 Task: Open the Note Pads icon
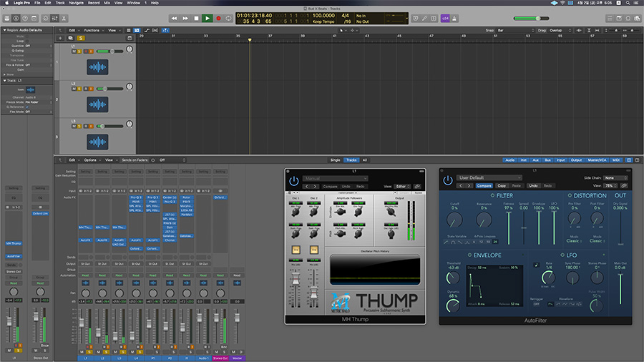[x=619, y=19]
